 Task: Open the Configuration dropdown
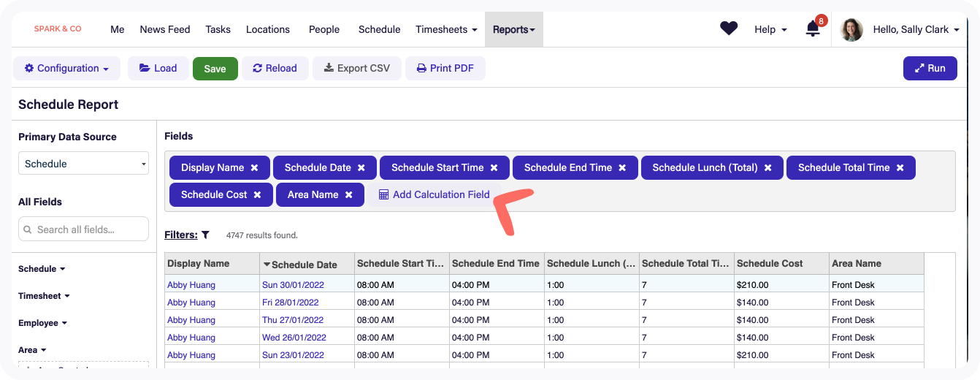coord(66,68)
